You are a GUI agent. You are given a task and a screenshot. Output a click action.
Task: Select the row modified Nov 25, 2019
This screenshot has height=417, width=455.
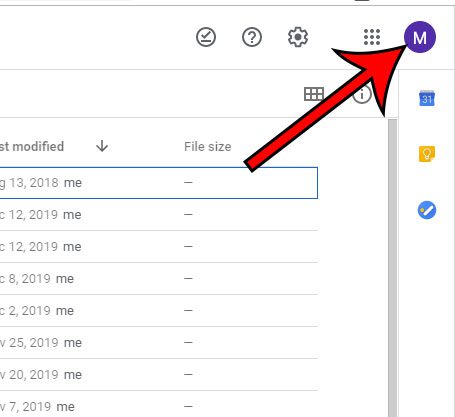[159, 343]
